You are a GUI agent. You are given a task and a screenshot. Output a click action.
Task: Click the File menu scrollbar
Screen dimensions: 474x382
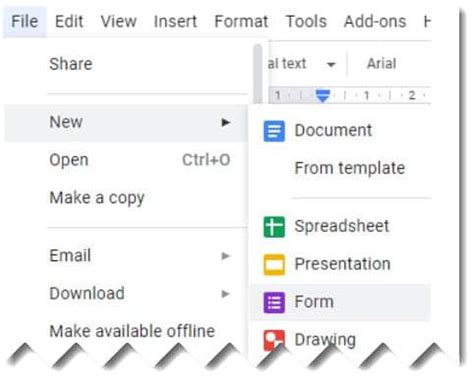258,73
